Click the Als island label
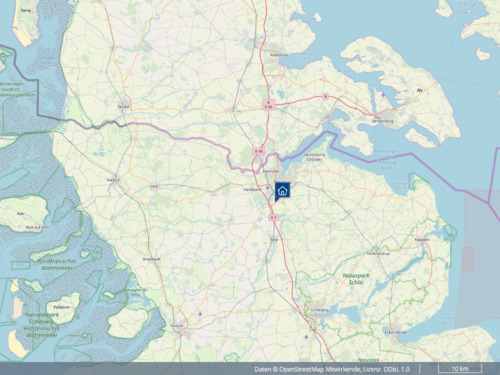500x375 pixels. tap(420, 90)
